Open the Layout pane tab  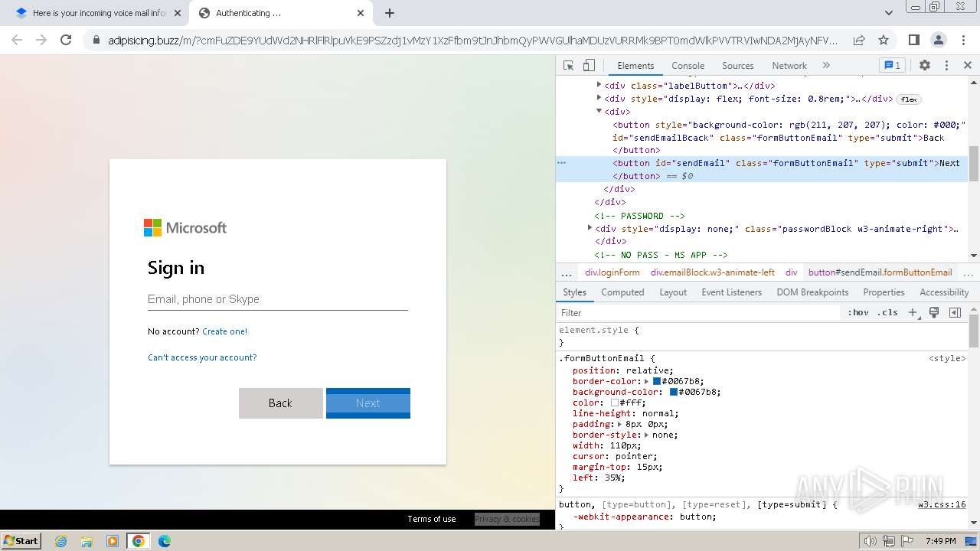pos(673,292)
